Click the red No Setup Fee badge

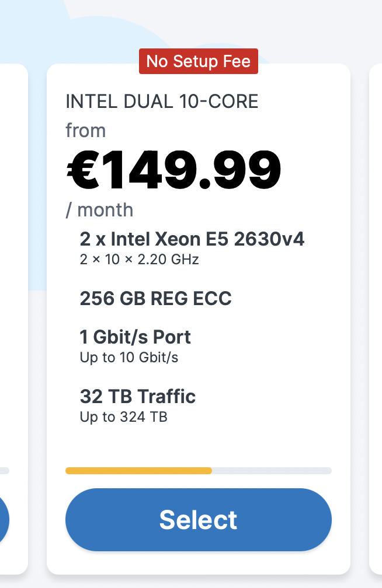(198, 61)
